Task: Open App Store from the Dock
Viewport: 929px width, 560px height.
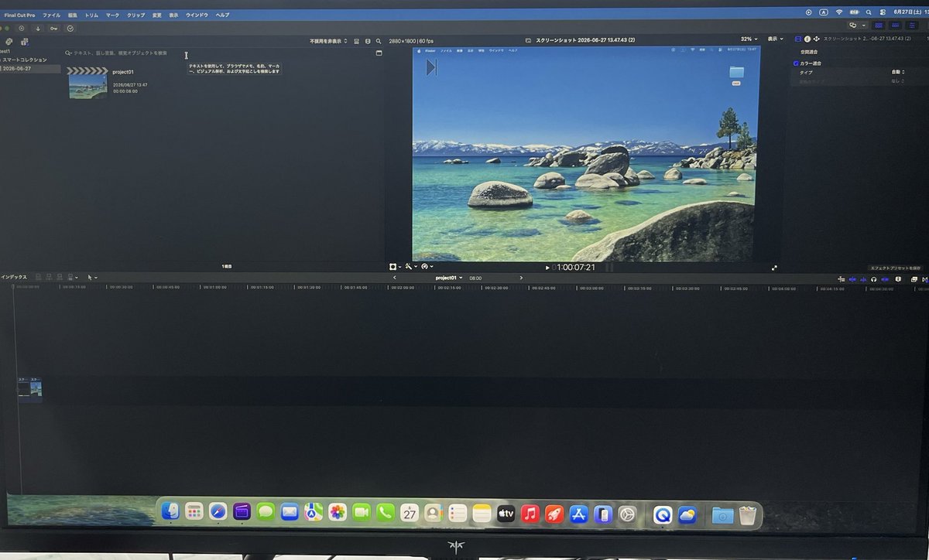Action: pyautogui.click(x=578, y=514)
